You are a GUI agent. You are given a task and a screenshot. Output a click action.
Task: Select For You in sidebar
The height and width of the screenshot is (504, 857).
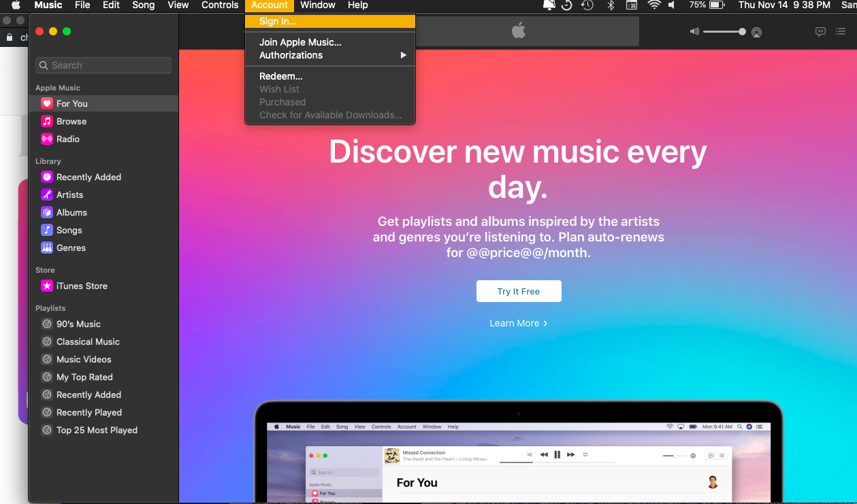pos(103,103)
